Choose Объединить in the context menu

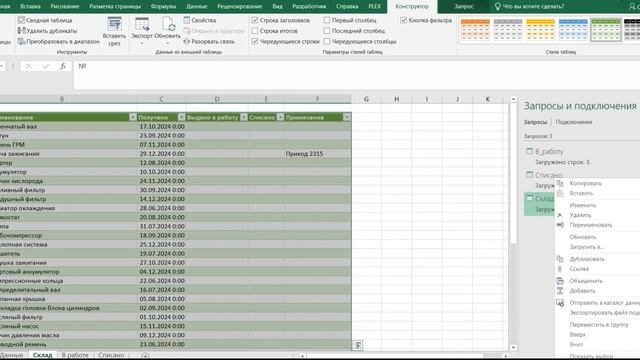click(x=586, y=281)
